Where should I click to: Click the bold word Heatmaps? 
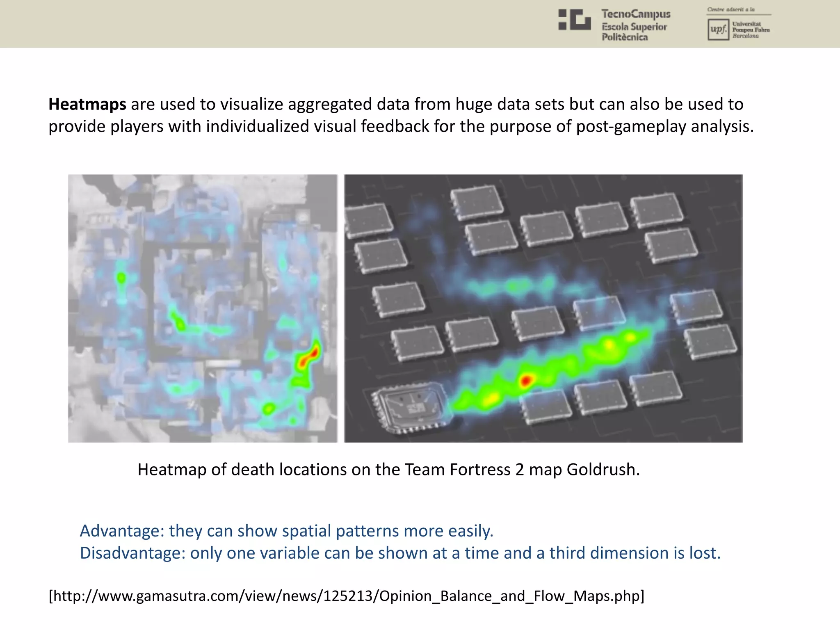pyautogui.click(x=87, y=104)
